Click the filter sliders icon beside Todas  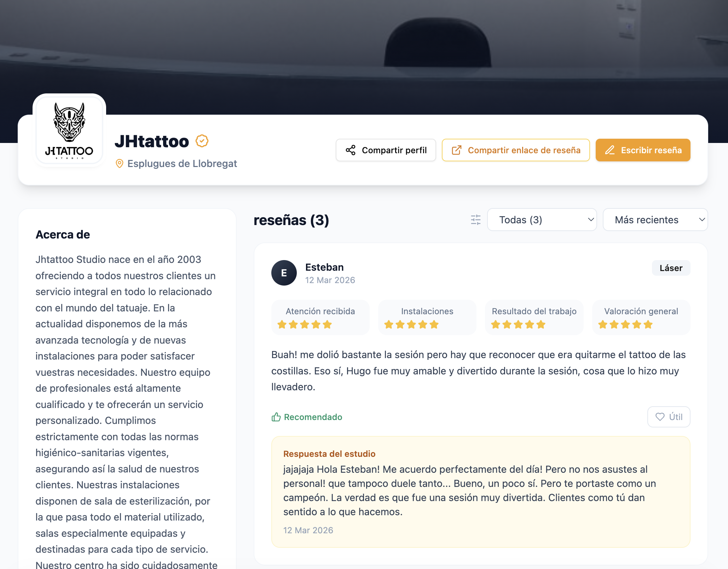476,220
